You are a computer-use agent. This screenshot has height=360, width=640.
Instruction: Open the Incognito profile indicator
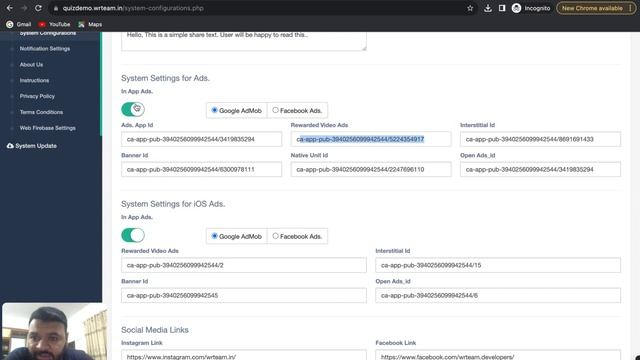pyautogui.click(x=531, y=8)
